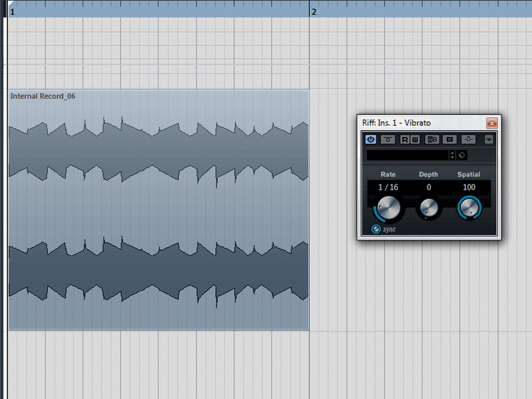Click the side-chain routing icon

tap(468, 139)
